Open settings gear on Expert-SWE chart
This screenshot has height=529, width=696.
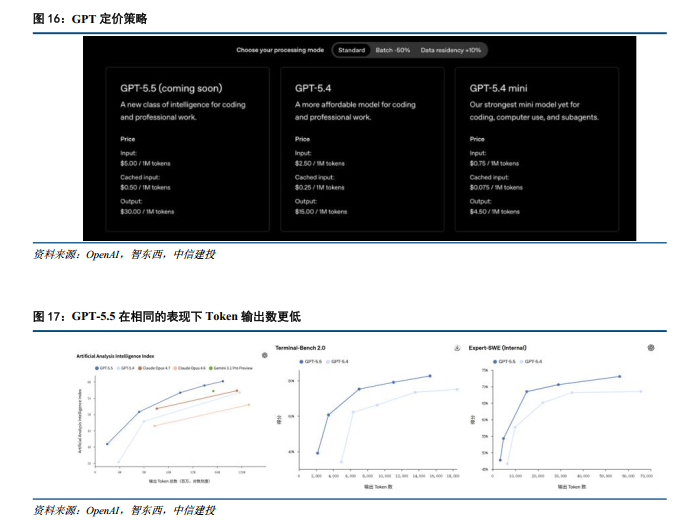click(651, 348)
